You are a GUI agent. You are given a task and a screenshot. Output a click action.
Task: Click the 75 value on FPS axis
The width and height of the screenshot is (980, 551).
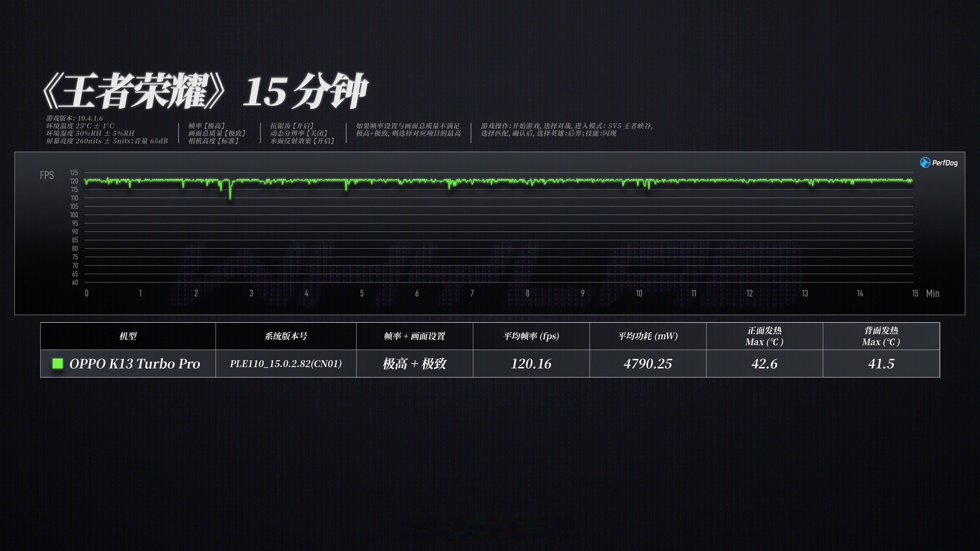(x=75, y=257)
